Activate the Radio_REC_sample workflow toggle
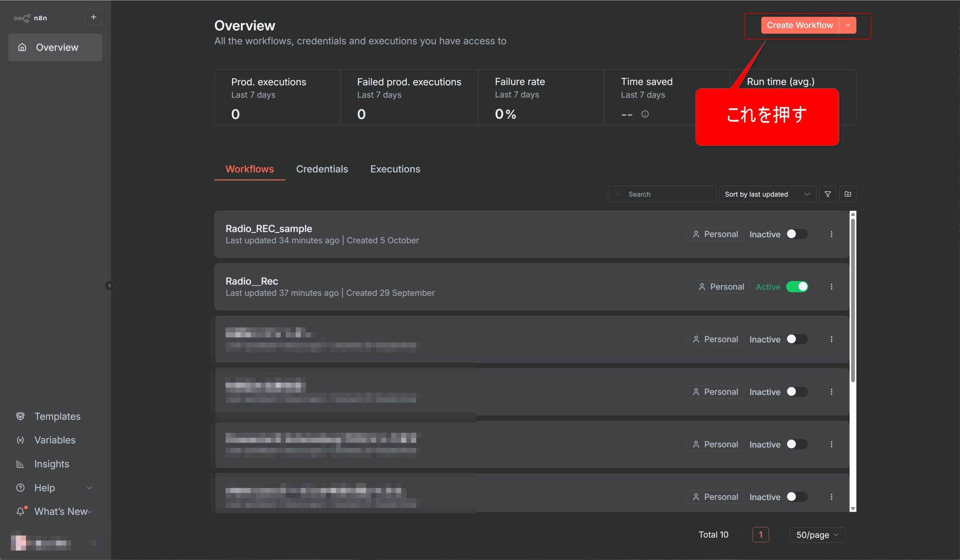Screen dimensions: 960x560 796,234
